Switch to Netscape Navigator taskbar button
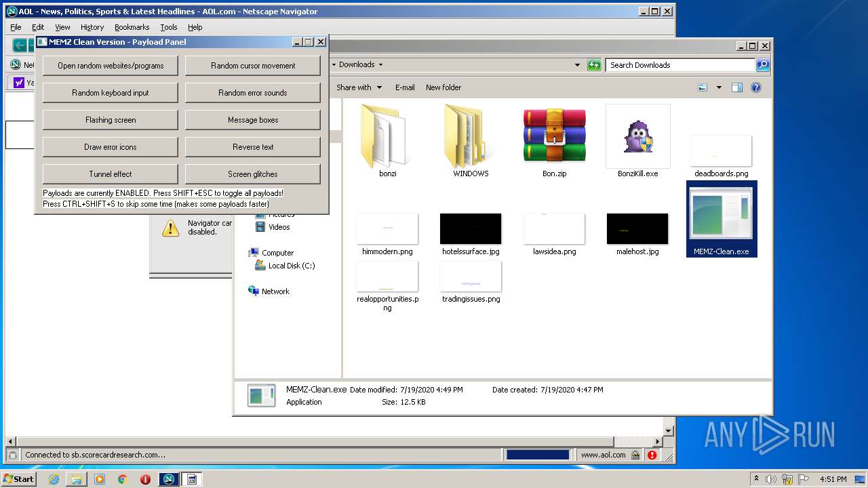The height and width of the screenshot is (488, 868). 169,479
